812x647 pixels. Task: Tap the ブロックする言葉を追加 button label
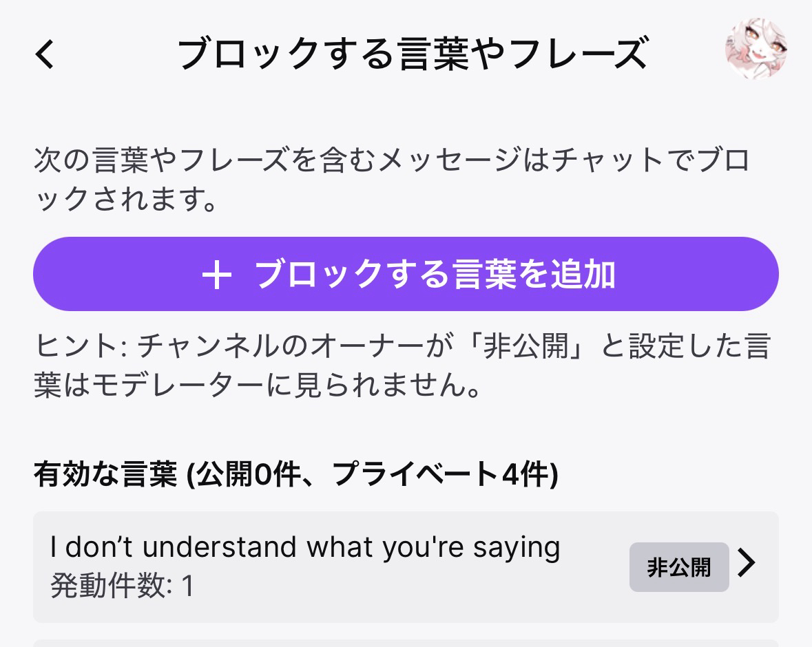point(435,275)
